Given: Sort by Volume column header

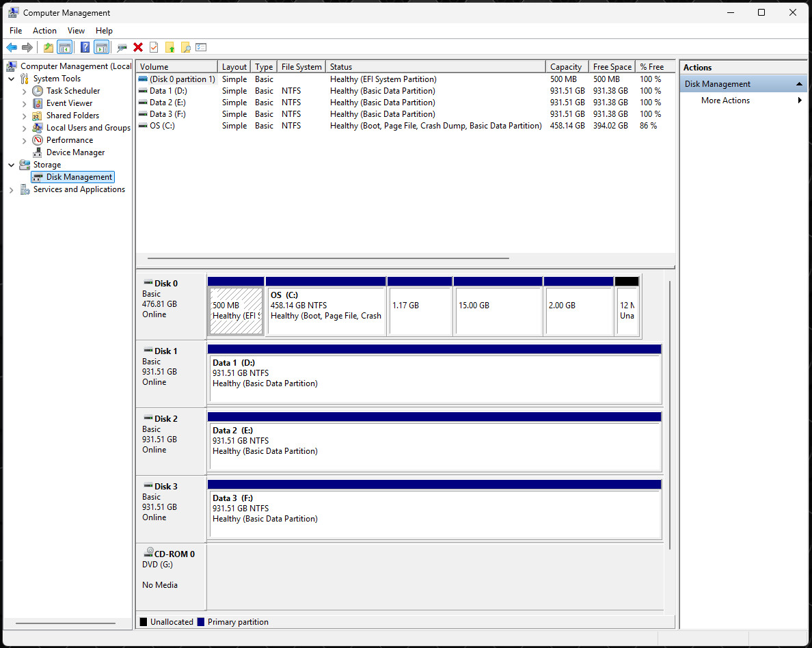Looking at the screenshot, I should pos(176,67).
